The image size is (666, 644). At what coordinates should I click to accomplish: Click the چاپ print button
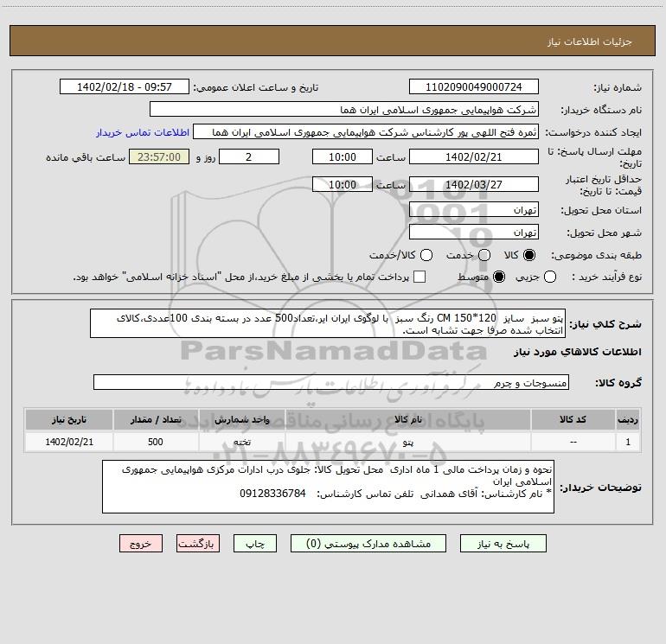click(255, 544)
